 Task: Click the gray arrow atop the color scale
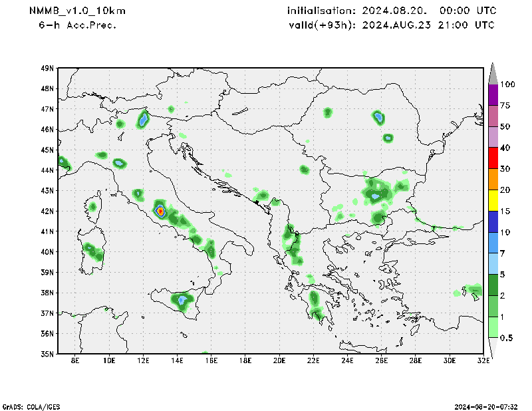point(493,72)
